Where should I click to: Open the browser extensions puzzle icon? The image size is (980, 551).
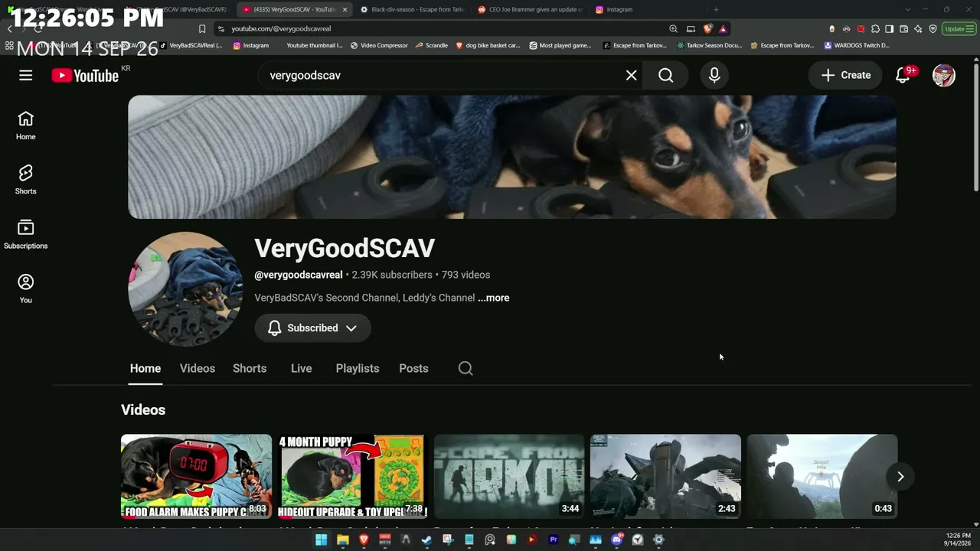coord(875,28)
